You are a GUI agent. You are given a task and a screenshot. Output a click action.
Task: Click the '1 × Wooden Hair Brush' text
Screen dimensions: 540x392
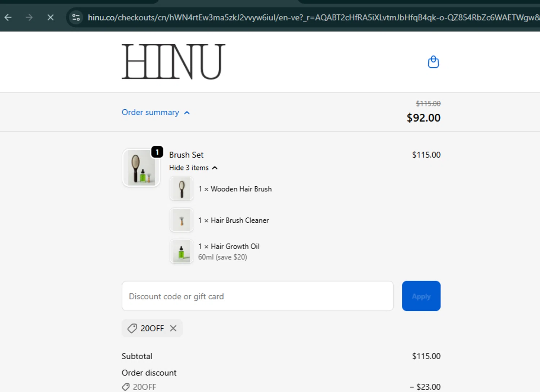coord(235,189)
